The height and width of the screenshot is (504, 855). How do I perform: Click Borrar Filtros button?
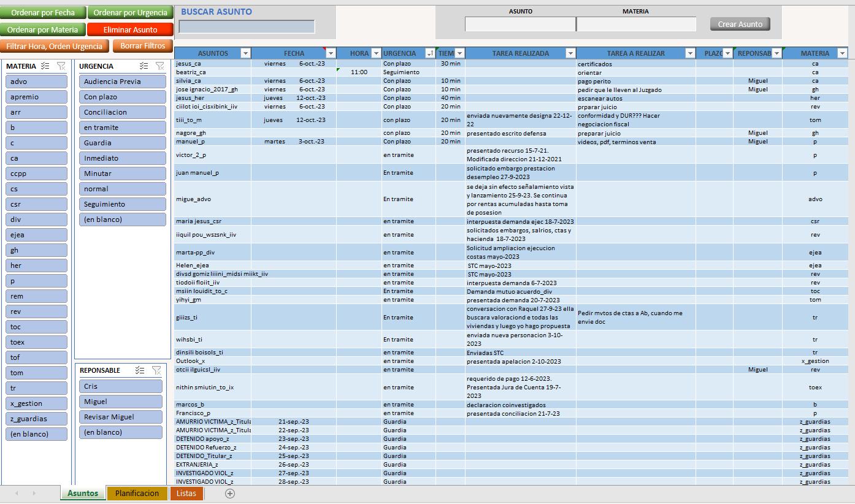click(x=143, y=46)
